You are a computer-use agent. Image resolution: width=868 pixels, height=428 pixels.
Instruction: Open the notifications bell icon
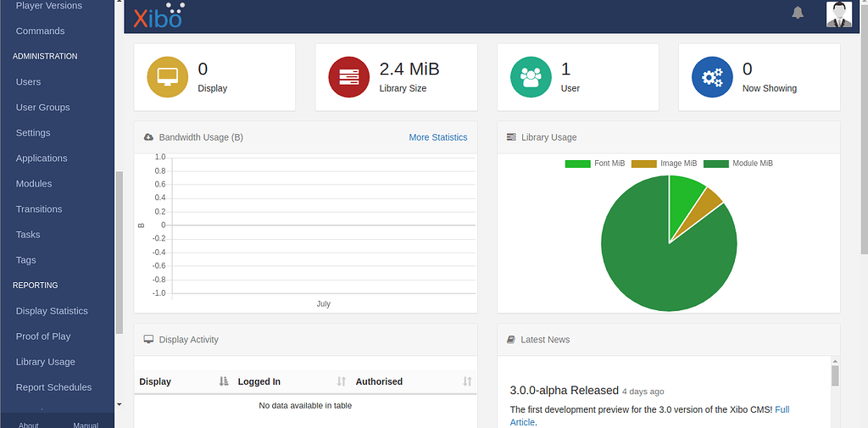pos(797,13)
